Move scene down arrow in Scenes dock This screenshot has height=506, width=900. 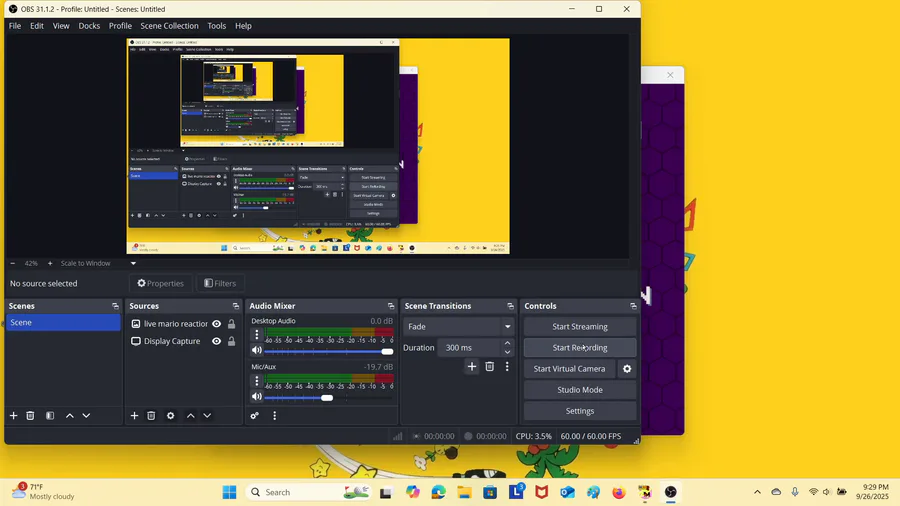(x=86, y=415)
